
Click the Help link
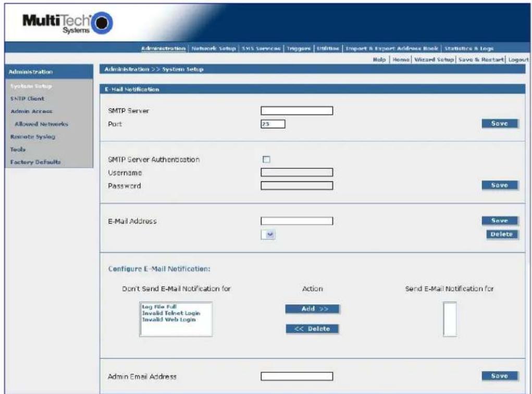[379, 60]
